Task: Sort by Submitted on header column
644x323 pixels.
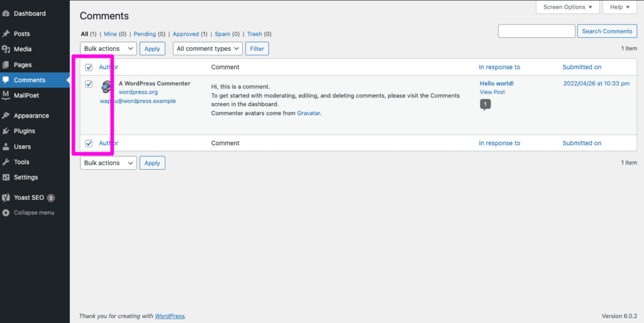Action: (582, 67)
